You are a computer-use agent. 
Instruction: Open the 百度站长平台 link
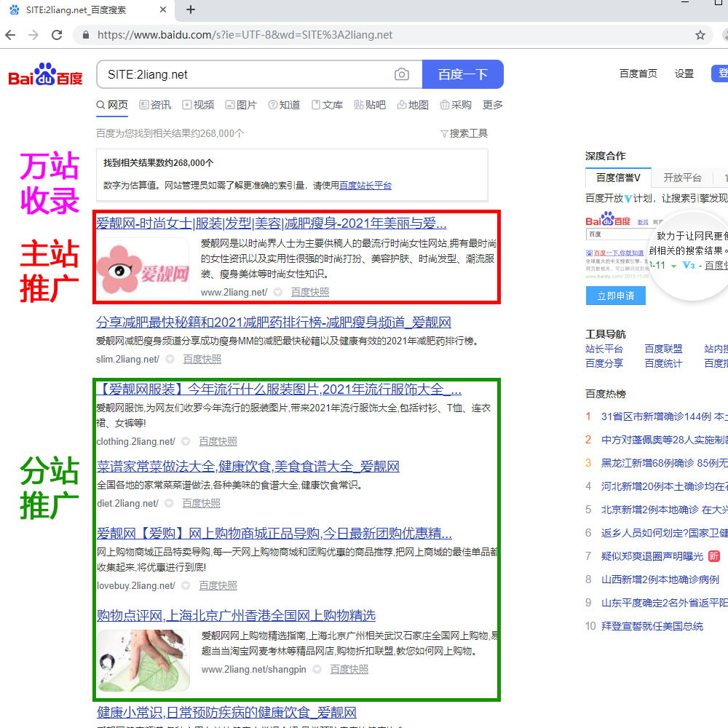(365, 185)
